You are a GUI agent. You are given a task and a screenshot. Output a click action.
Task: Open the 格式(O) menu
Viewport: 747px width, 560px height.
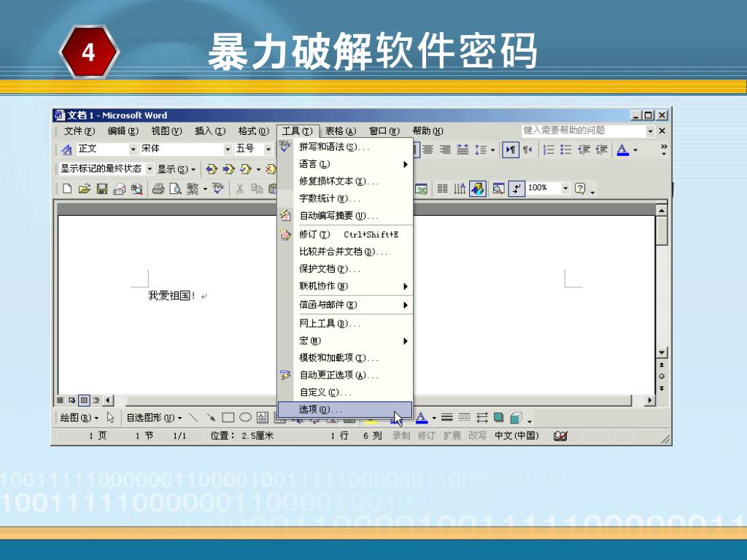click(253, 131)
